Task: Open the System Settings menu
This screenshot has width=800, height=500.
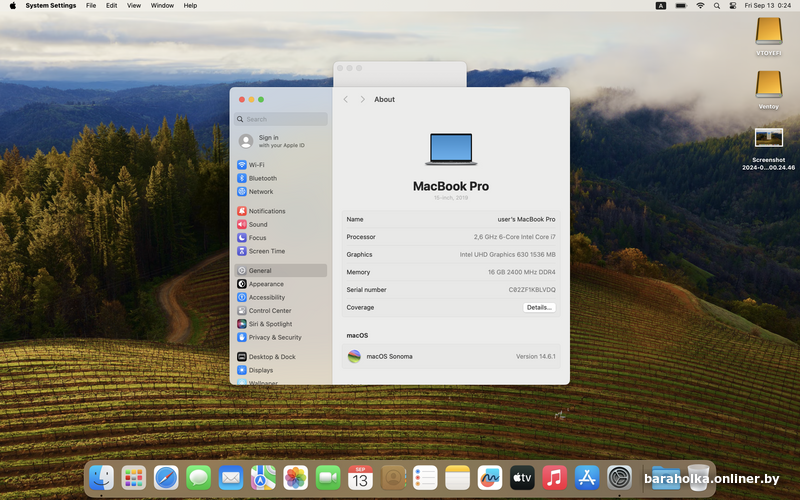Action: coord(51,6)
